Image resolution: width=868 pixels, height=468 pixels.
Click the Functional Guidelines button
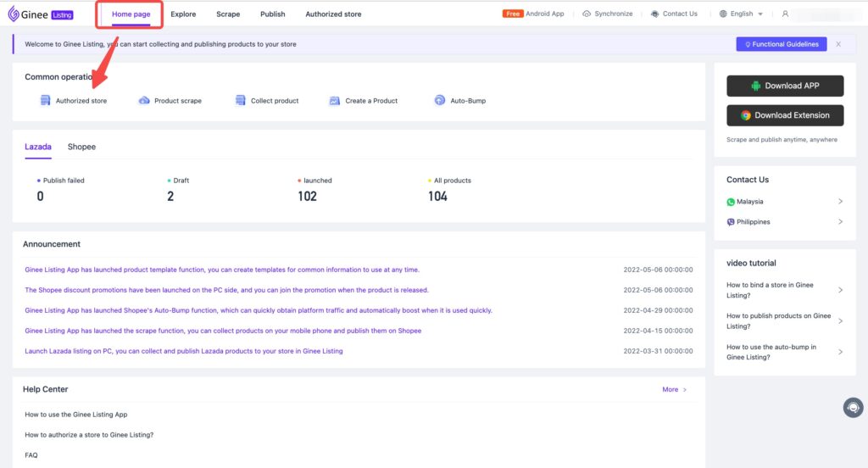coord(781,44)
